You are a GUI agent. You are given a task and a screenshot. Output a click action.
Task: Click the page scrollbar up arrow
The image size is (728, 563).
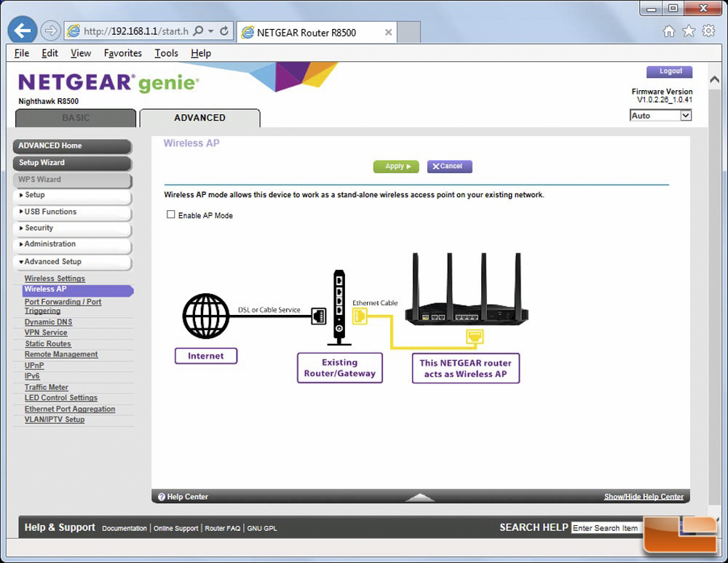pos(715,80)
